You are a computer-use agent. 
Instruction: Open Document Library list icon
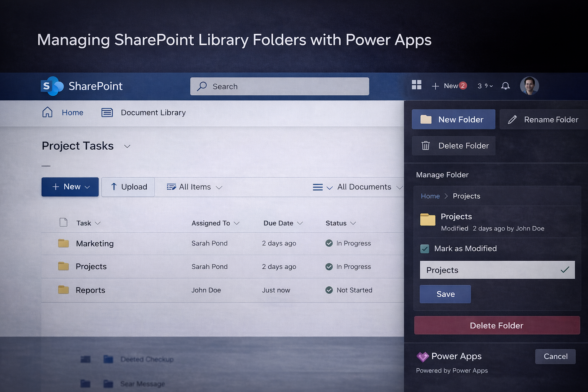pyautogui.click(x=107, y=113)
